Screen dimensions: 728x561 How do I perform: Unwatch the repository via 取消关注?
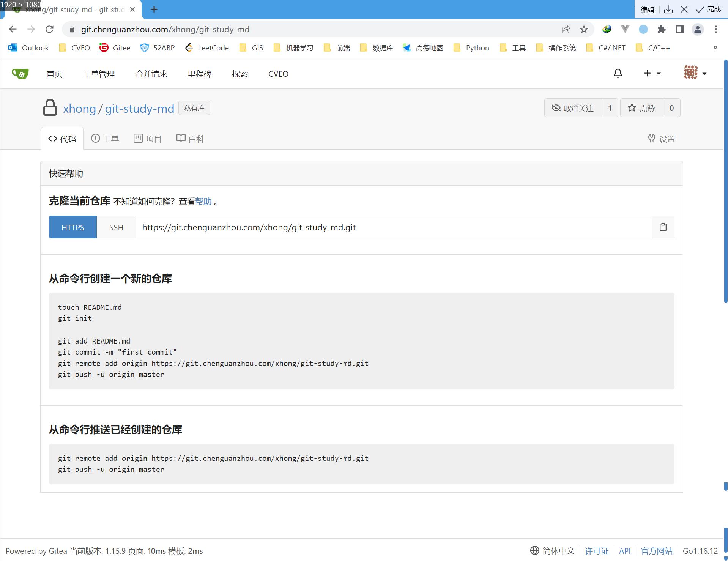click(573, 108)
